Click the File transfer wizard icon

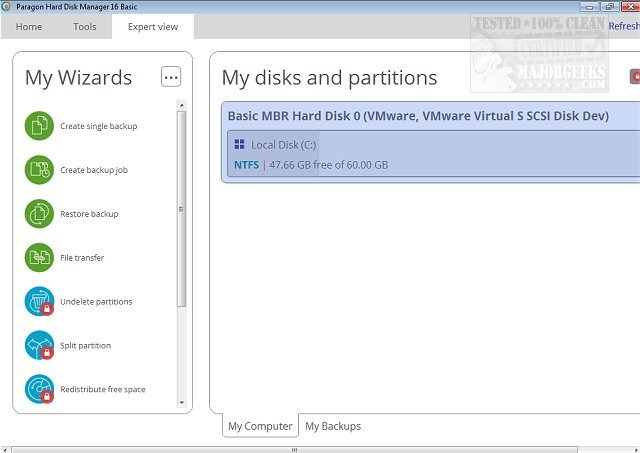point(39,258)
